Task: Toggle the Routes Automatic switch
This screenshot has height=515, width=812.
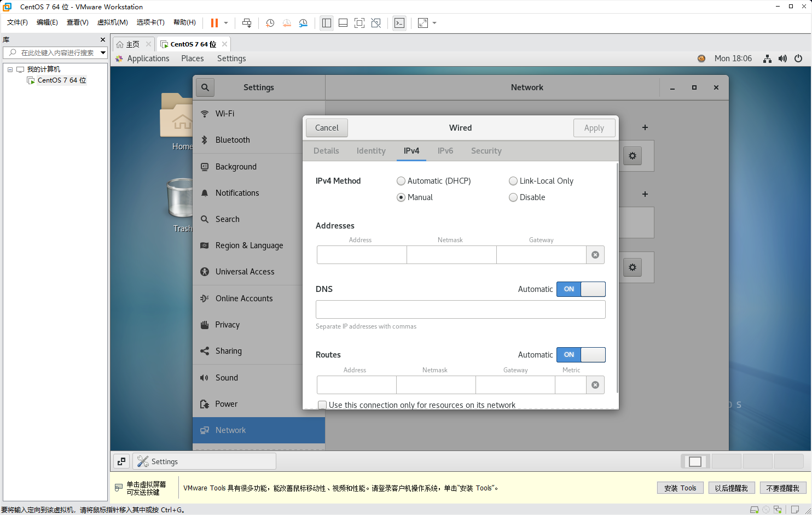Action: pyautogui.click(x=581, y=355)
